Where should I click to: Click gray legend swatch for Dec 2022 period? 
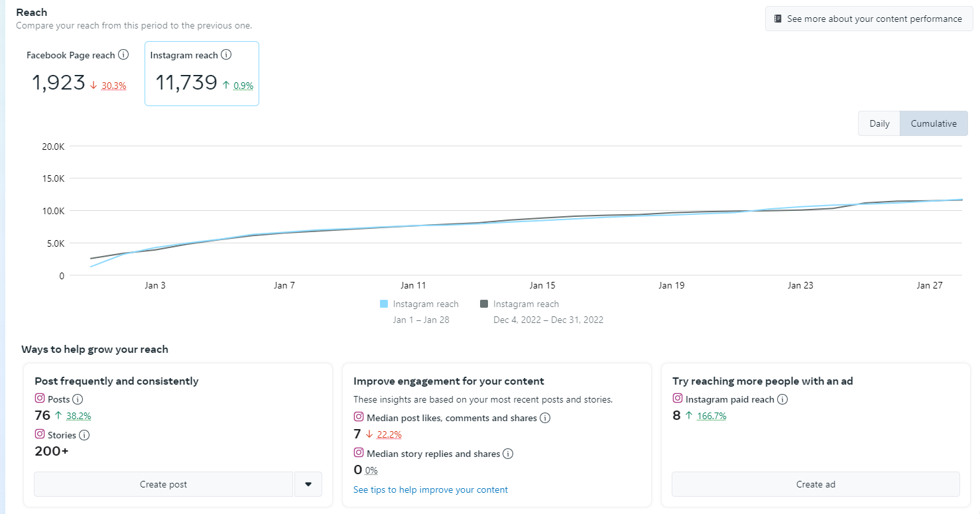pos(484,304)
